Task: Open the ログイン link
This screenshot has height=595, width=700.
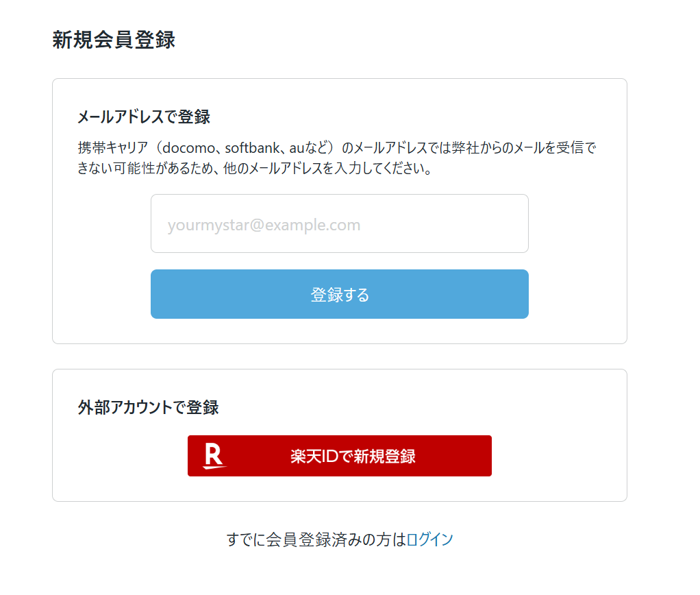Action: [x=430, y=539]
